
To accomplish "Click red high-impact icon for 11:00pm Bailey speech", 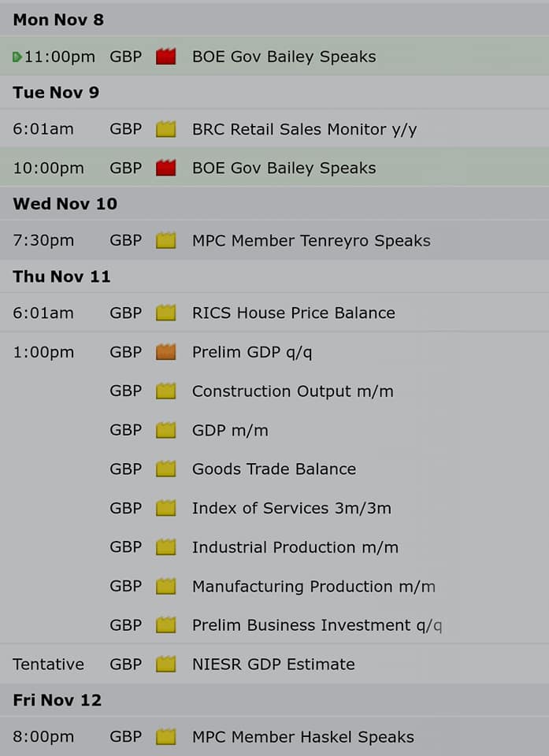I will (165, 57).
